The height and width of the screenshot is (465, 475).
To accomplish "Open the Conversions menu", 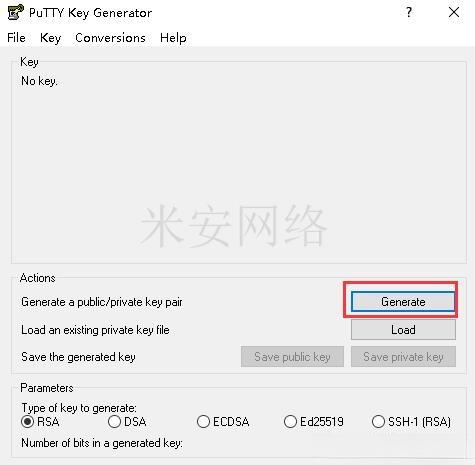I will [x=110, y=38].
